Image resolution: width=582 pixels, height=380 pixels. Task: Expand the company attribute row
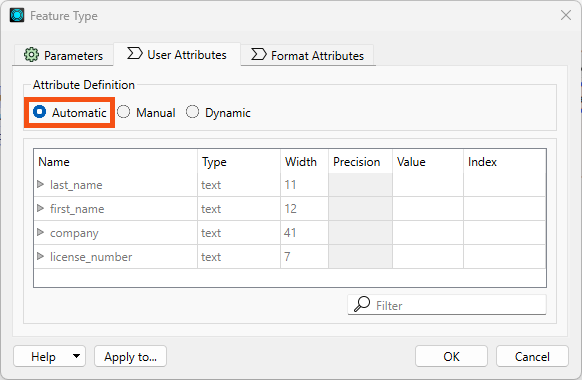(x=40, y=232)
